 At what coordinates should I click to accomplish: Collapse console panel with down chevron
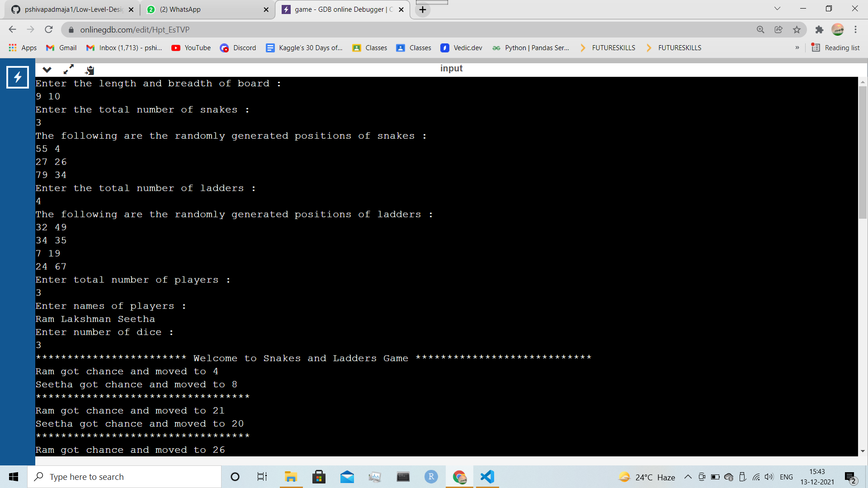point(47,70)
